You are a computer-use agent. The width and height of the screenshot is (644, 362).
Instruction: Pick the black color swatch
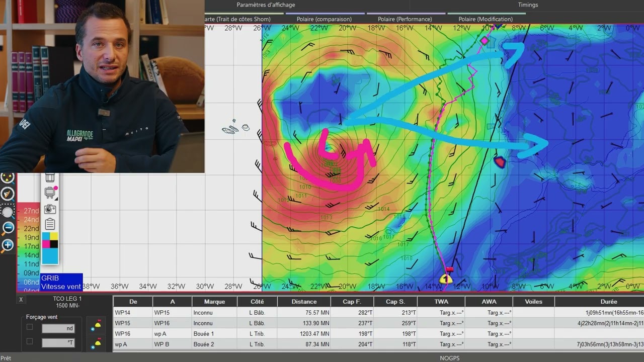tap(54, 244)
